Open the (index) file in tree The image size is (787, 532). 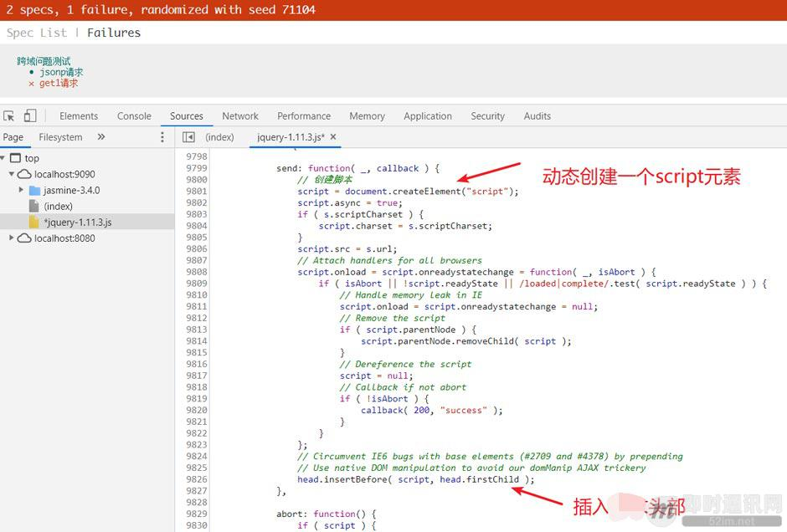pos(58,206)
